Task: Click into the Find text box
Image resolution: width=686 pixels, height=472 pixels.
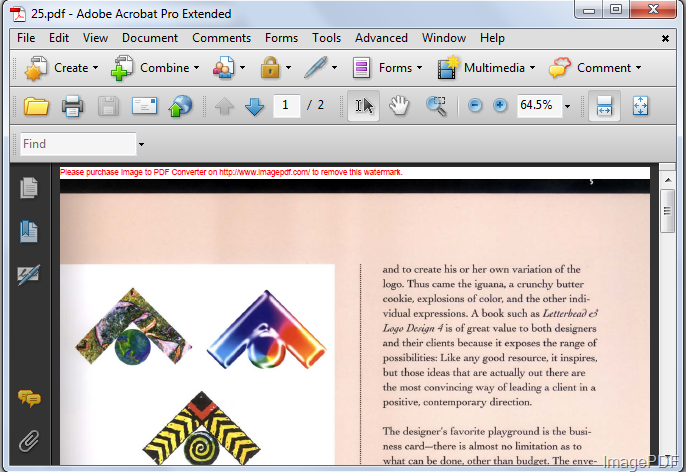Action: pyautogui.click(x=78, y=144)
